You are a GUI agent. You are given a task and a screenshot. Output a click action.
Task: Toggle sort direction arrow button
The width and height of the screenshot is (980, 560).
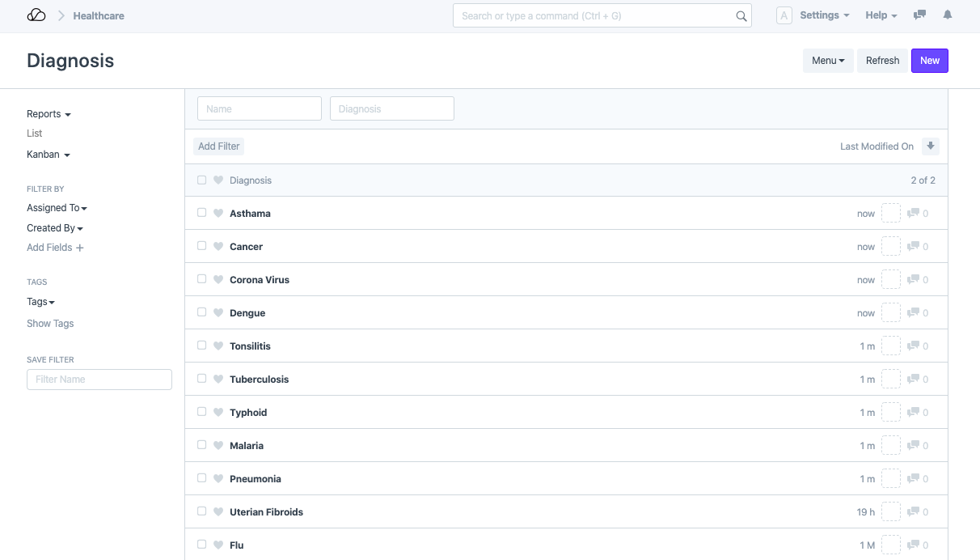click(x=931, y=146)
